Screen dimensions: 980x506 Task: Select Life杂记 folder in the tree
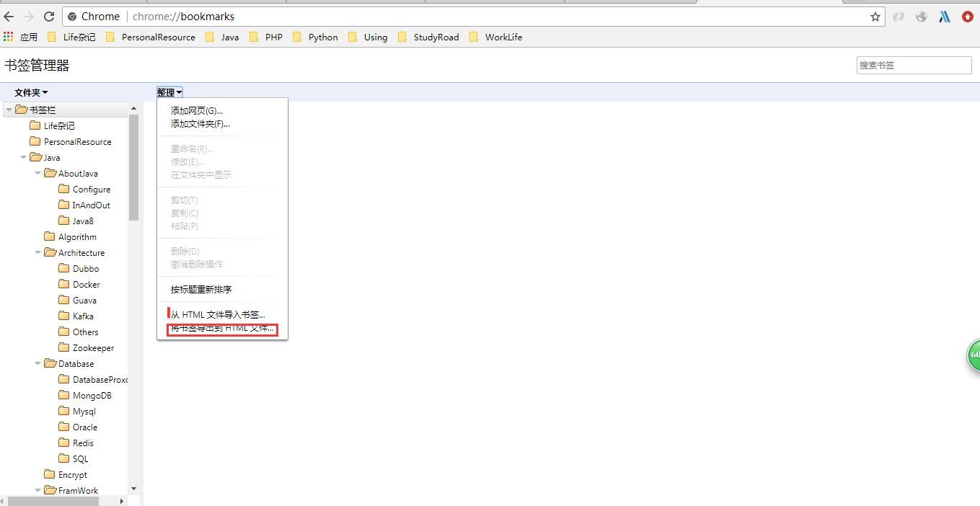click(52, 125)
